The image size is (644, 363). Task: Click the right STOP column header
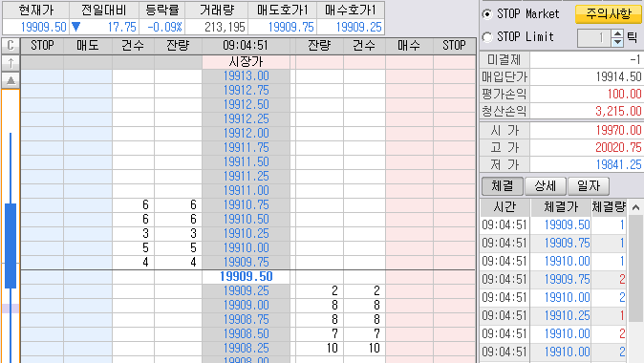(x=454, y=46)
